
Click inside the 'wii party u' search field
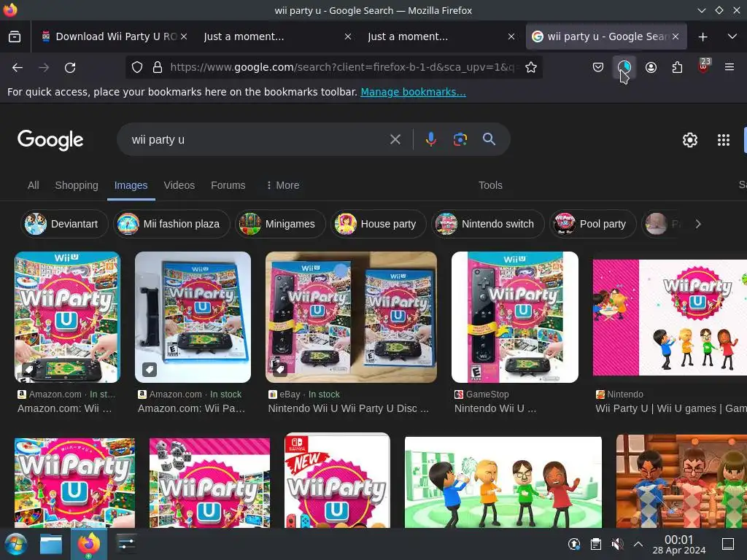(258, 139)
